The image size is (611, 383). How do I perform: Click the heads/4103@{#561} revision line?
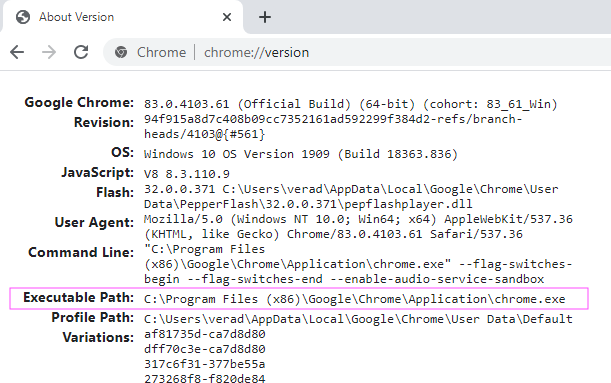[x=205, y=134]
